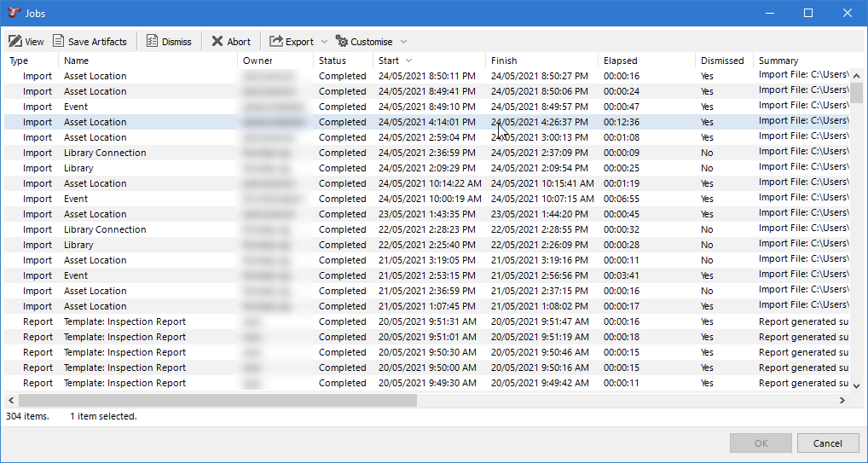The height and width of the screenshot is (463, 868).
Task: Click the greyed-out OK button
Action: tap(761, 443)
